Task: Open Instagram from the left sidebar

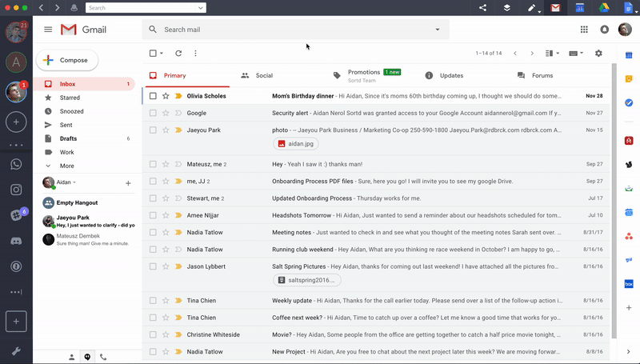Action: [16, 190]
